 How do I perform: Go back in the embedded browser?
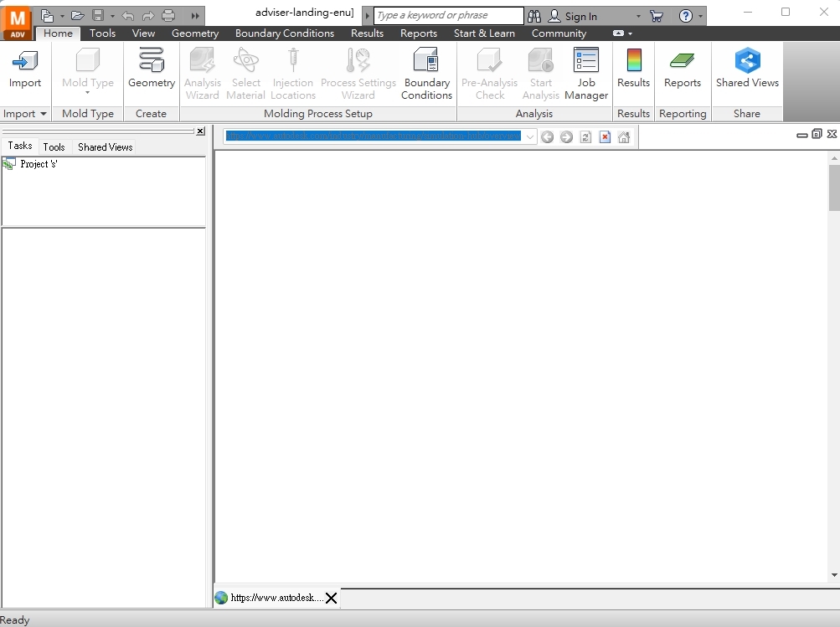[x=548, y=137]
